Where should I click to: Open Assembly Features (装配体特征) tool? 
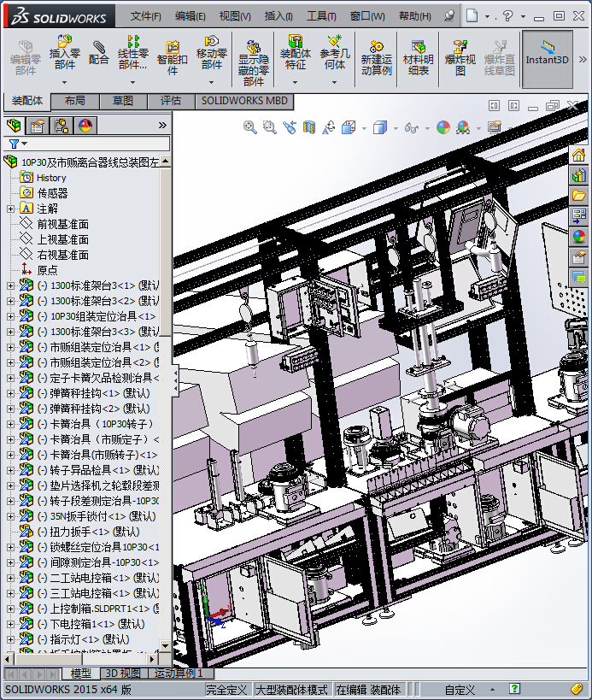click(x=295, y=53)
